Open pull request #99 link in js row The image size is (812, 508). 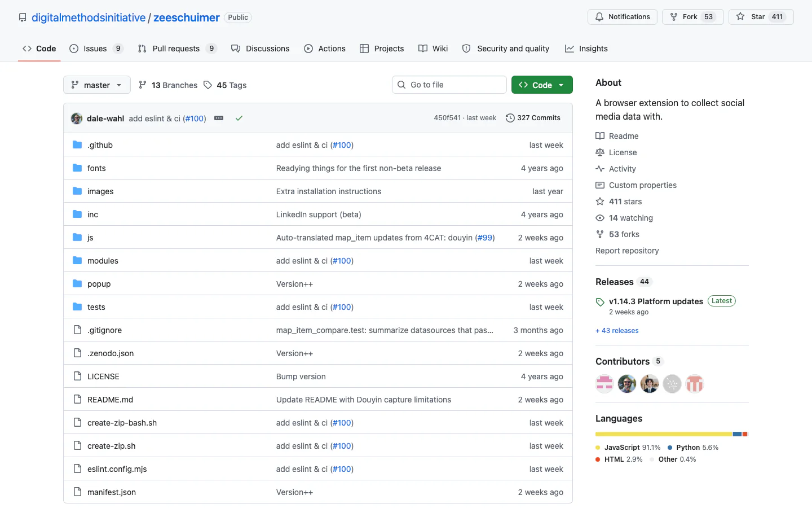click(485, 238)
